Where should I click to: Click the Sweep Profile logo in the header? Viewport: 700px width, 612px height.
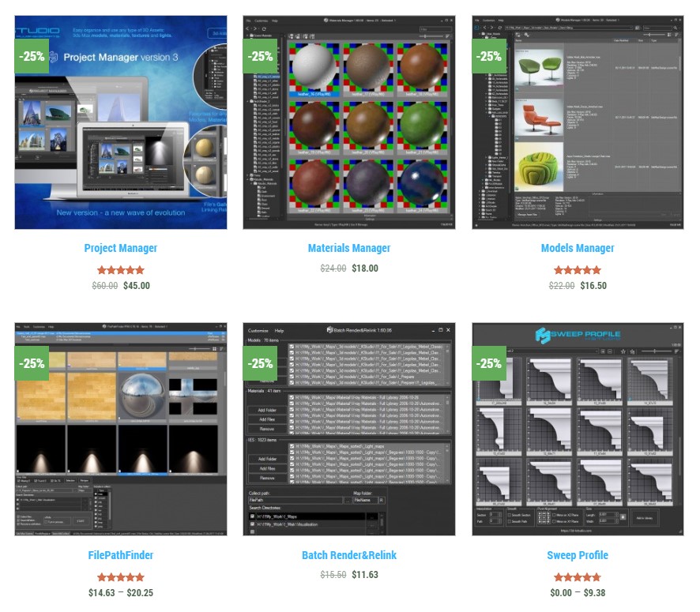[x=578, y=334]
